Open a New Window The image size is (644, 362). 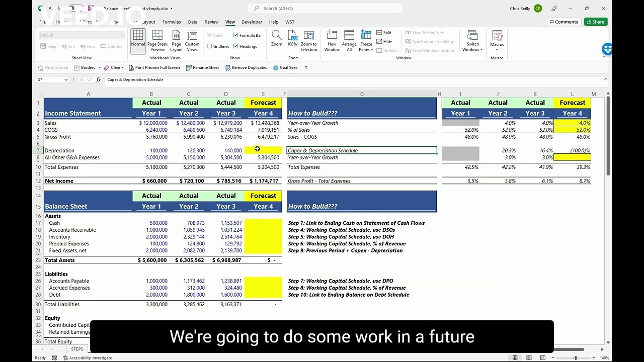coord(332,41)
